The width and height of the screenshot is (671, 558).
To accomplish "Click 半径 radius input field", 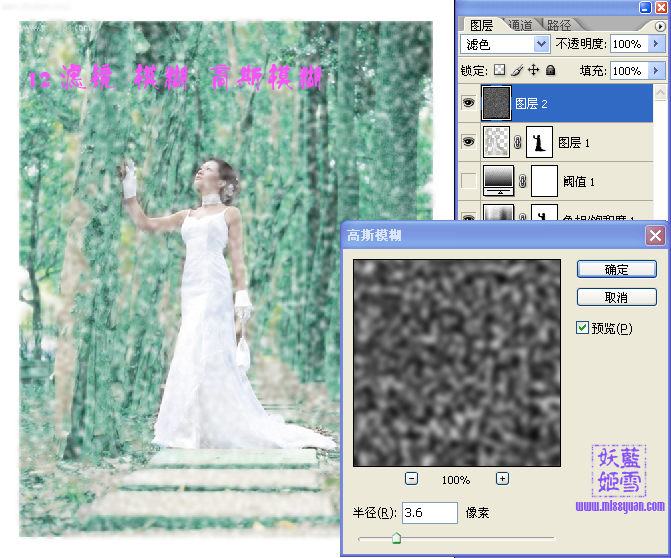I will click(x=430, y=513).
